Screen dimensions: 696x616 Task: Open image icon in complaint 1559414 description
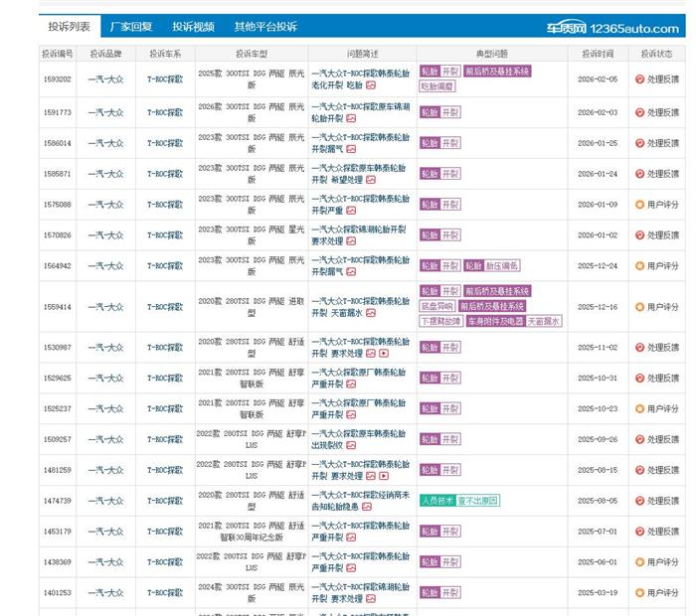coord(371,312)
